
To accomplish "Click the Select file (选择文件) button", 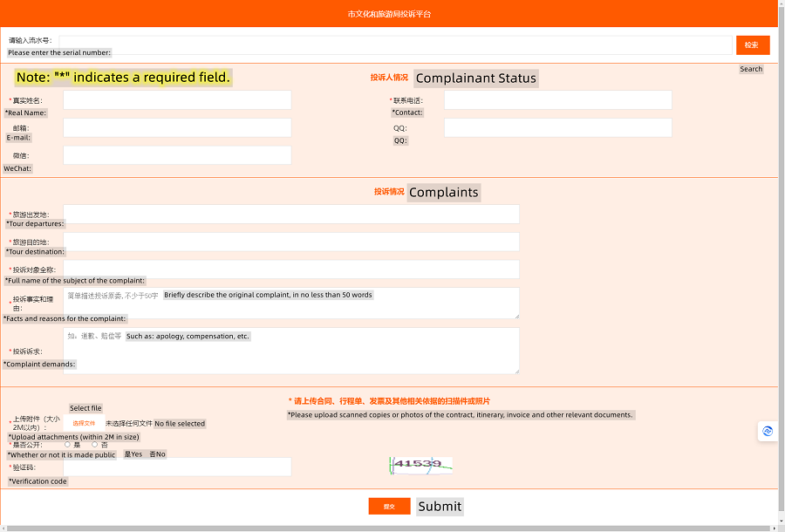I will [x=84, y=423].
